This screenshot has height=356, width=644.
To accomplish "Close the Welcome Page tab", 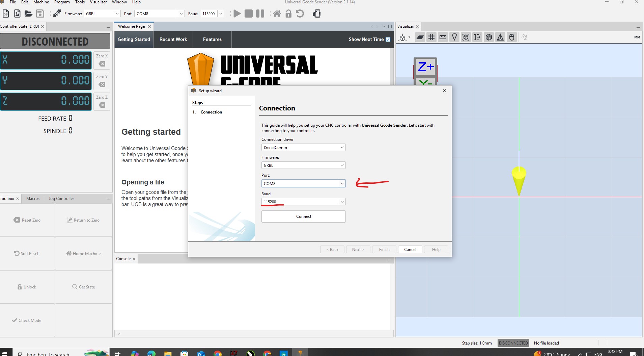I will (149, 26).
